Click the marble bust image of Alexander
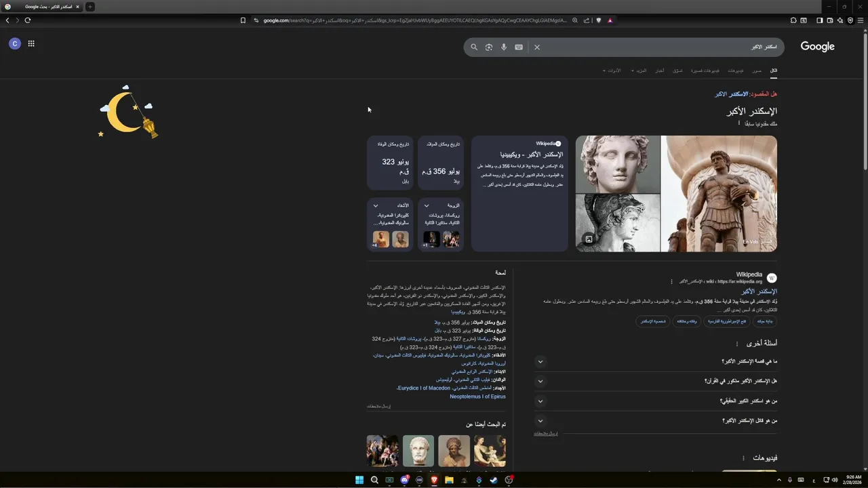This screenshot has height=488, width=868. click(x=618, y=164)
